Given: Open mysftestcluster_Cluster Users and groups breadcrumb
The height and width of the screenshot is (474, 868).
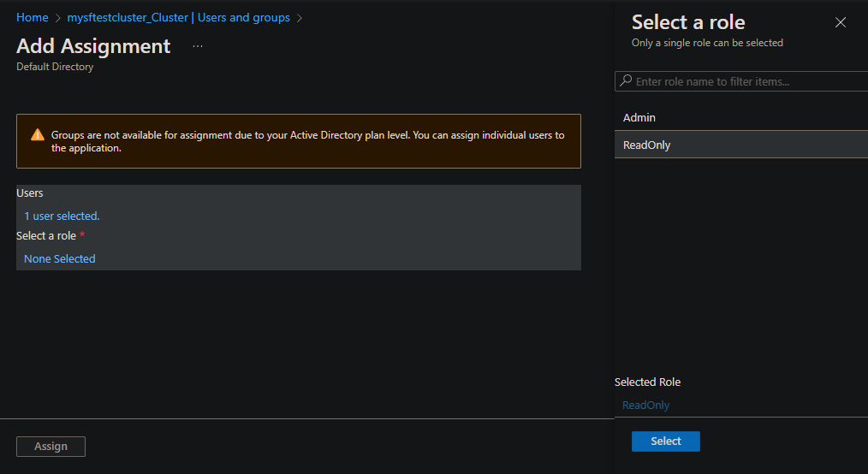Looking at the screenshot, I should (178, 17).
